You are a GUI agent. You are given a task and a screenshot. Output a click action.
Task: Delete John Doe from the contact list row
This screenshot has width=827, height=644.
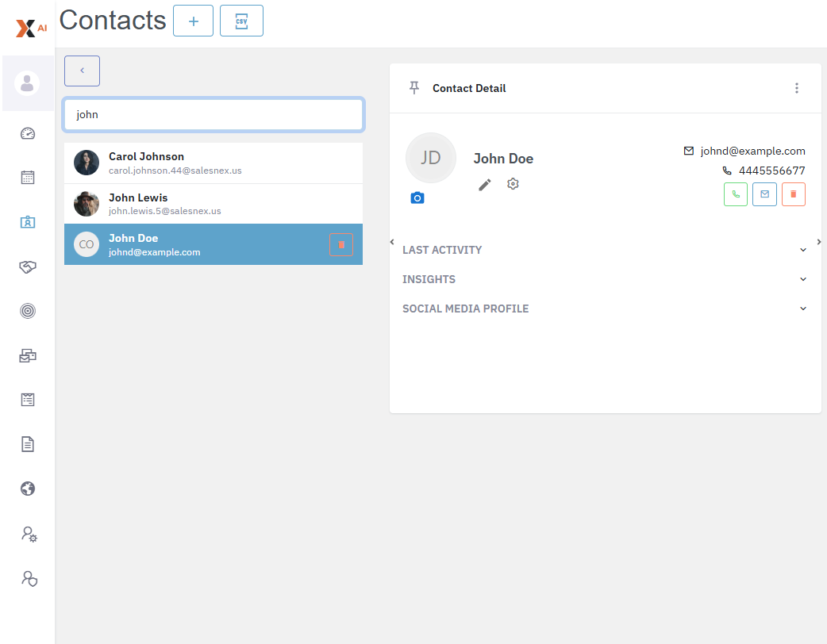coord(341,244)
